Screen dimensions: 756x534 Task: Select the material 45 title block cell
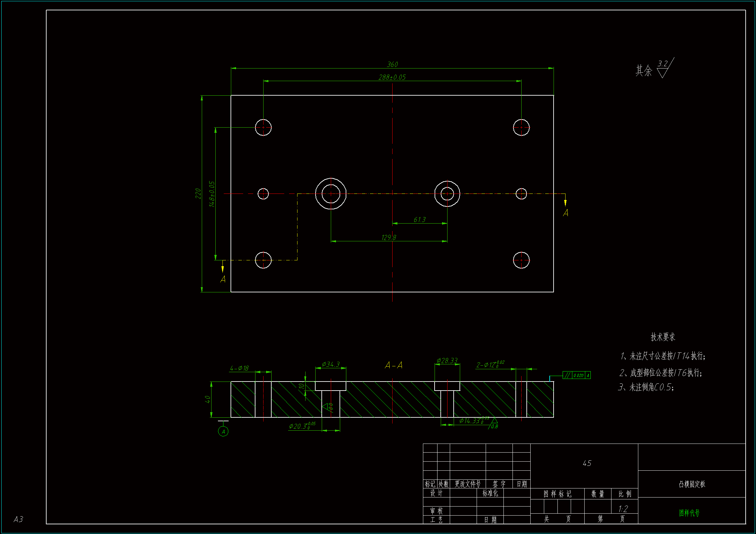point(587,463)
